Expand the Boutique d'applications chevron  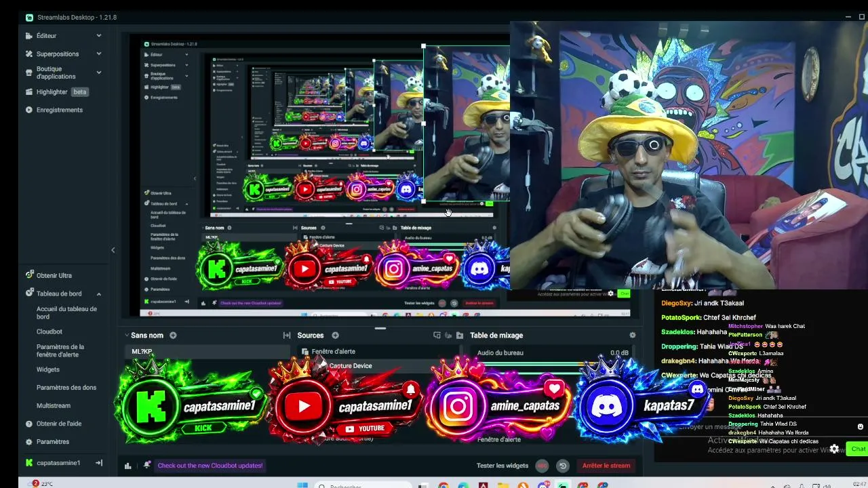pyautogui.click(x=99, y=73)
